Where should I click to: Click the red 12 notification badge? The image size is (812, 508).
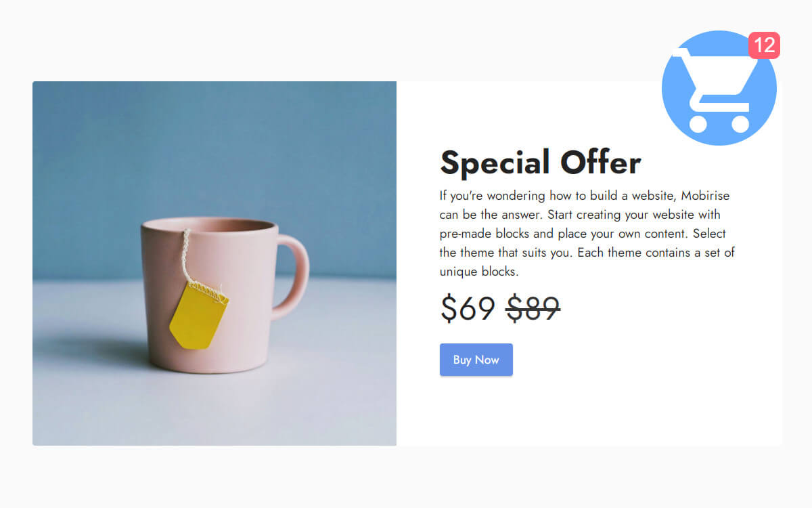[x=764, y=45]
